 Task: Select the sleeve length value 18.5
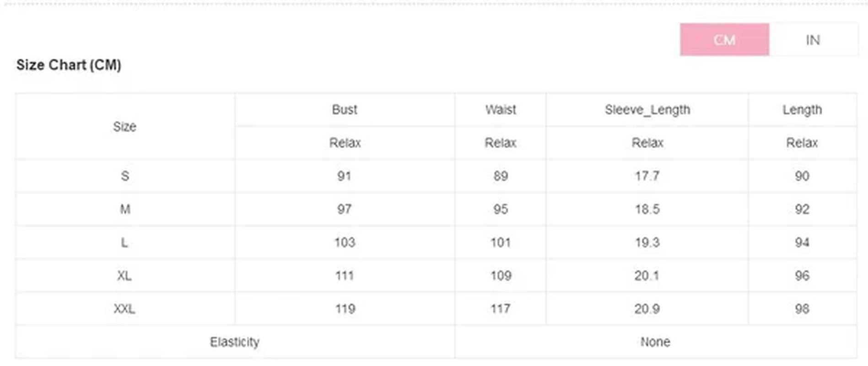pyautogui.click(x=647, y=210)
